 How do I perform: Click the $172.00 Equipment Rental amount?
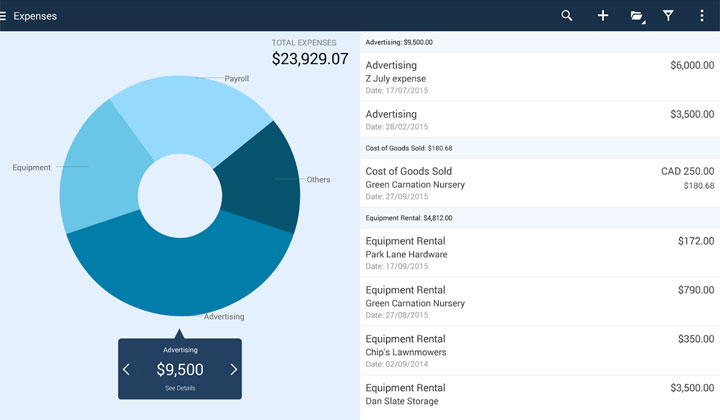click(696, 241)
